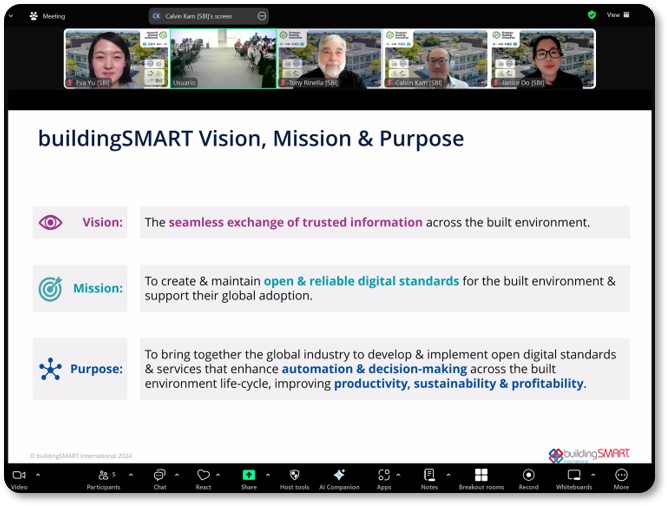The image size is (668, 506).
Task: Click Janice Do muted microphone icon
Action: 496,83
